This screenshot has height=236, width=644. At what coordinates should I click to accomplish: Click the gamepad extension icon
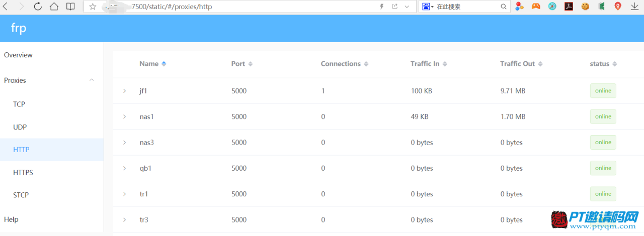click(536, 7)
